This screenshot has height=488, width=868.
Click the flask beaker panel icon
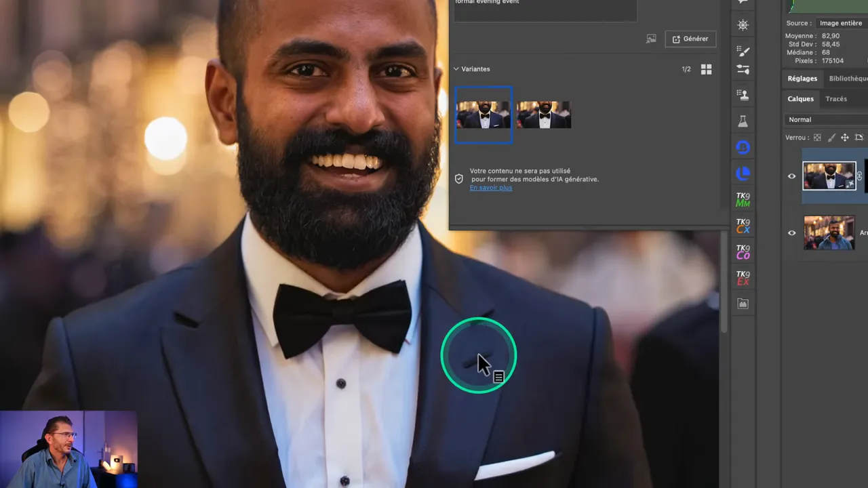coord(743,121)
